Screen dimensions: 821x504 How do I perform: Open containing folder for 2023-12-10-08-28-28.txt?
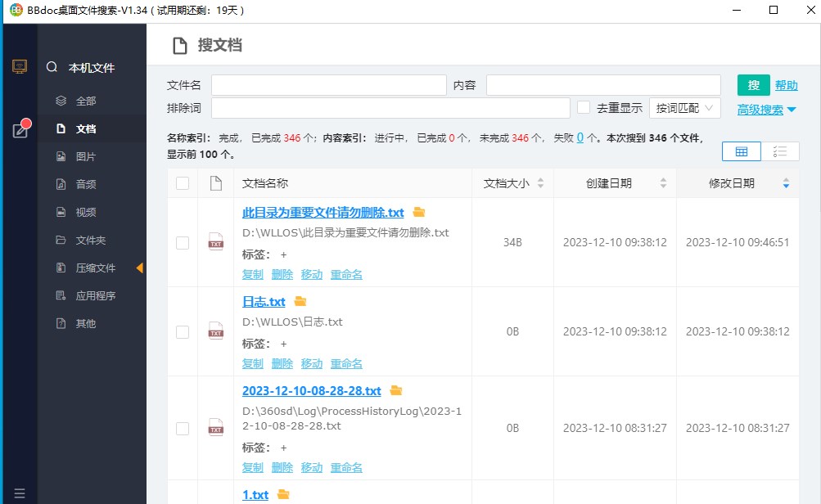coord(396,390)
